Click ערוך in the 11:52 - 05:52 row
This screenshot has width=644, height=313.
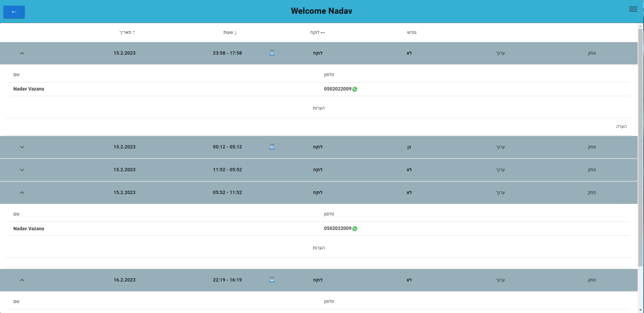pyautogui.click(x=500, y=170)
